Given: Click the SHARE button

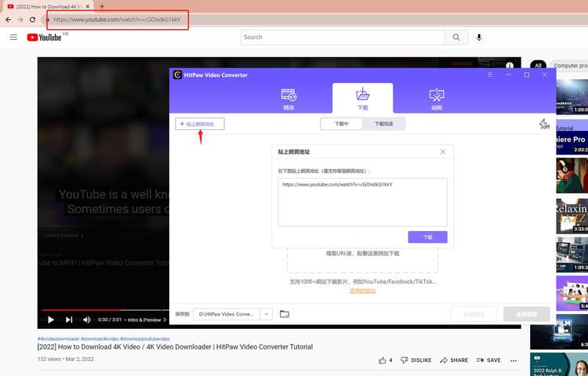Looking at the screenshot, I should 454,360.
